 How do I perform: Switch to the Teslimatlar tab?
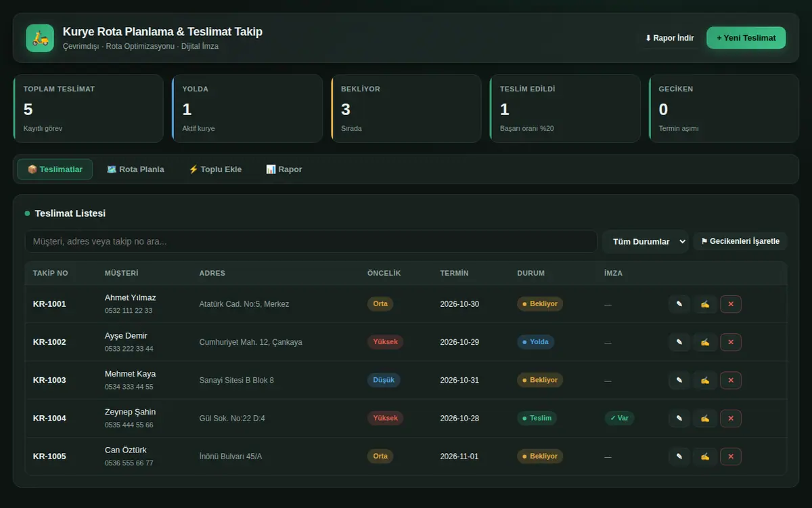55,169
